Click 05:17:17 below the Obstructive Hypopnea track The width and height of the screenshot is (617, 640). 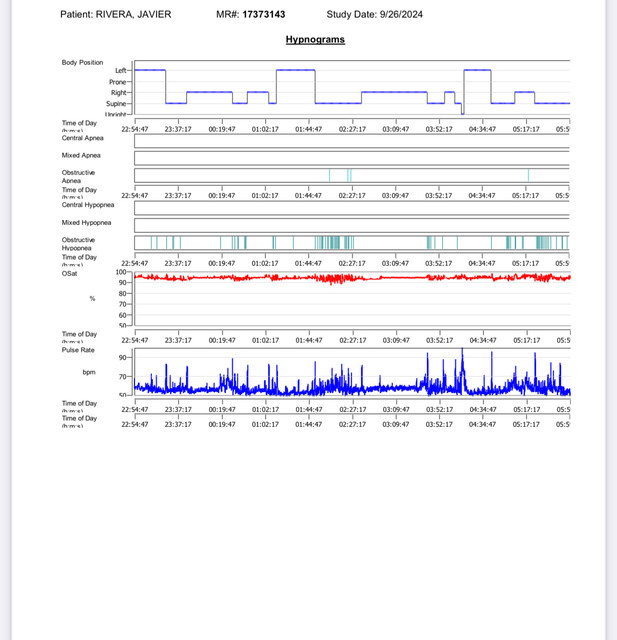pos(526,263)
